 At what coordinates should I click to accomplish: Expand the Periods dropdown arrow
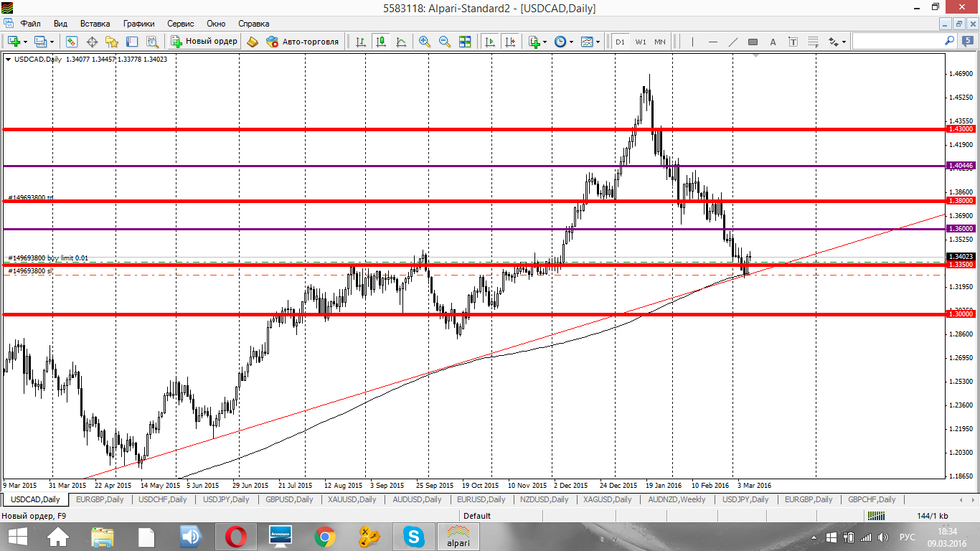(x=572, y=42)
